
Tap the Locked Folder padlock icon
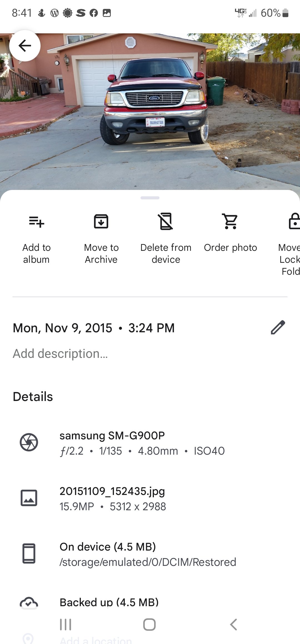[294, 222]
